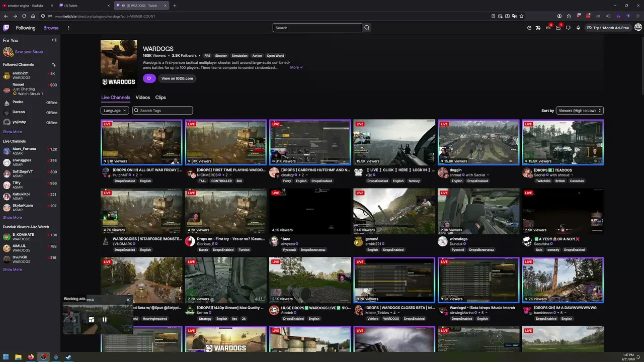Click the browser home button
This screenshot has height=362, width=644.
33,16
